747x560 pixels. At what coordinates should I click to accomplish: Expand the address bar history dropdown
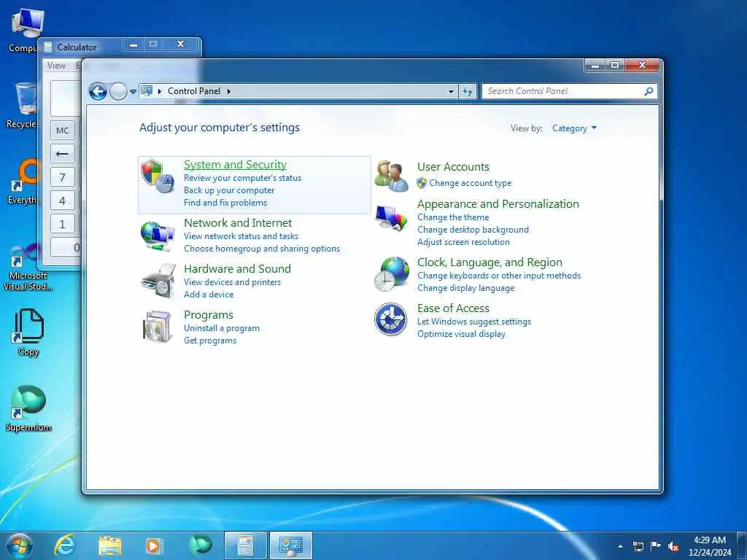pos(451,91)
